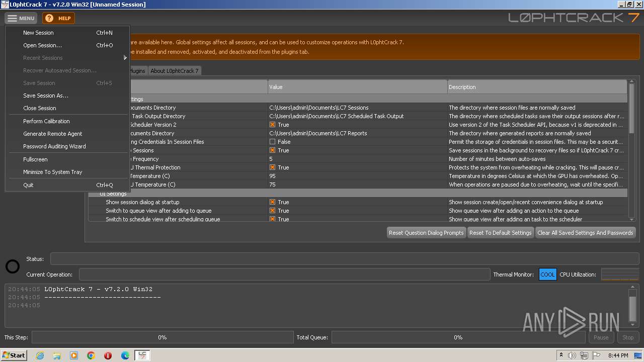Click Reset Question Dialog Prompts button
Viewport: 644px width, 362px height.
[x=426, y=233]
